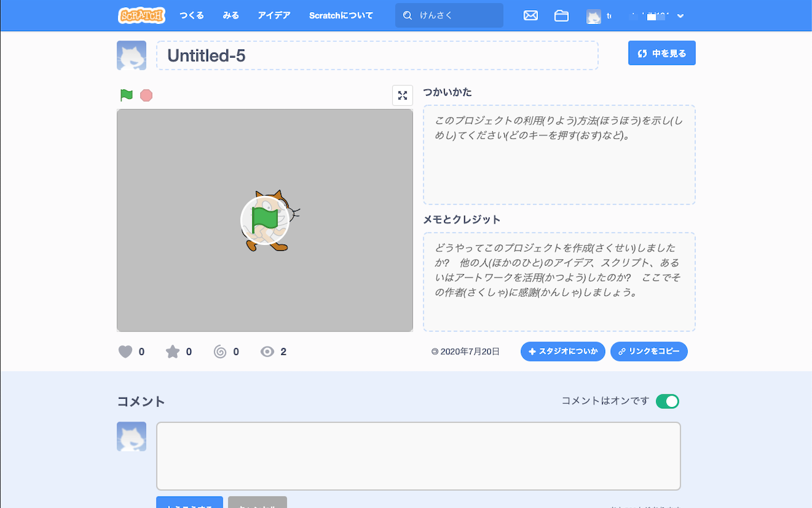Start project with big center green flag
This screenshot has height=508, width=812.
pos(265,220)
